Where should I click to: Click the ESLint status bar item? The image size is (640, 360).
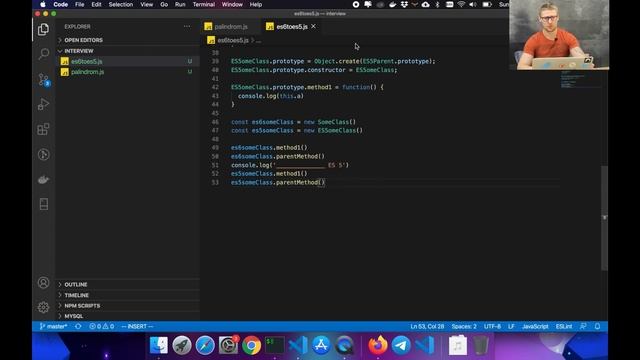point(564,327)
